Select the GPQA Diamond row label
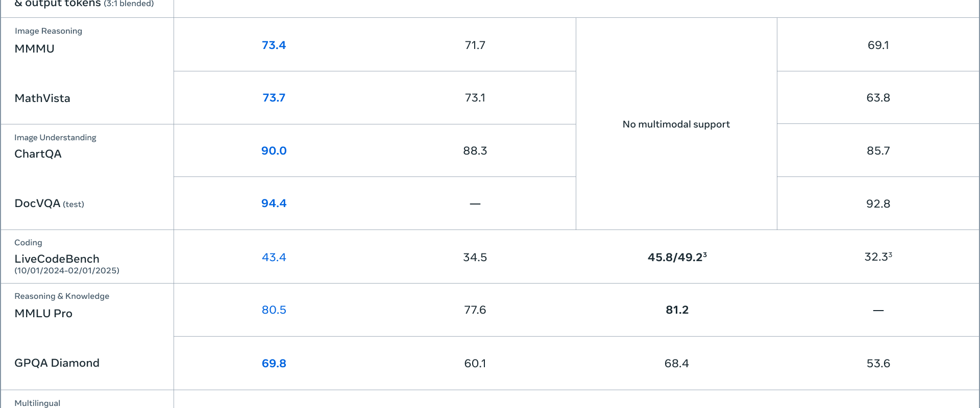The height and width of the screenshot is (408, 980). tap(57, 363)
